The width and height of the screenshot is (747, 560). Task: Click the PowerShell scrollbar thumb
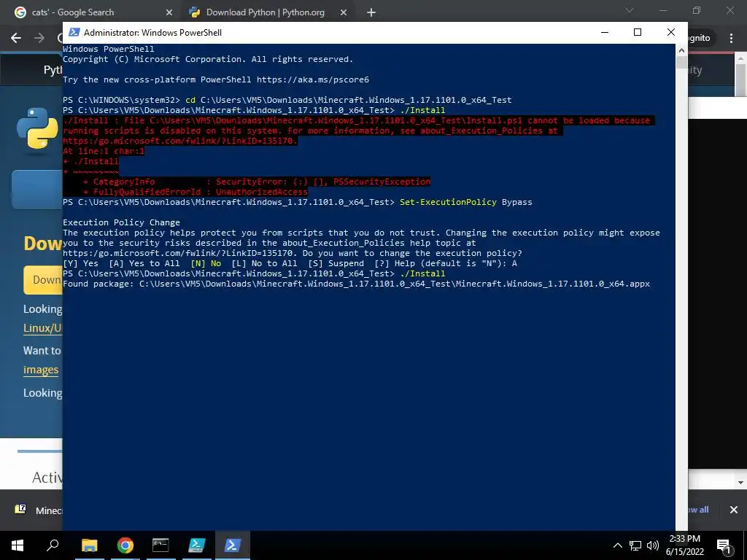[x=681, y=63]
